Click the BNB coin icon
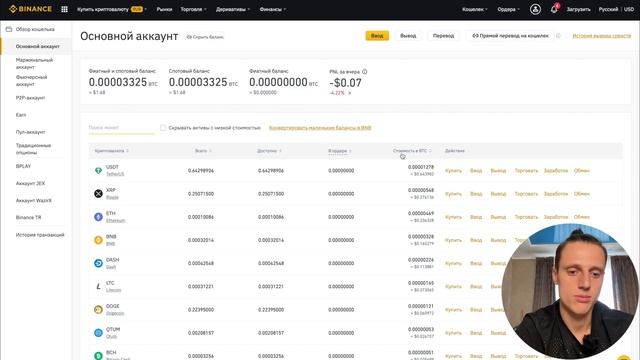This screenshot has width=640, height=360. 98,240
